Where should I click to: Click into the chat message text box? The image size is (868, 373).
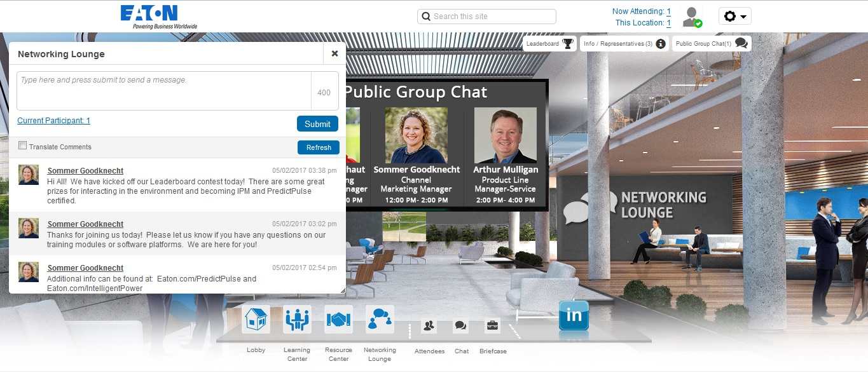pyautogui.click(x=164, y=91)
